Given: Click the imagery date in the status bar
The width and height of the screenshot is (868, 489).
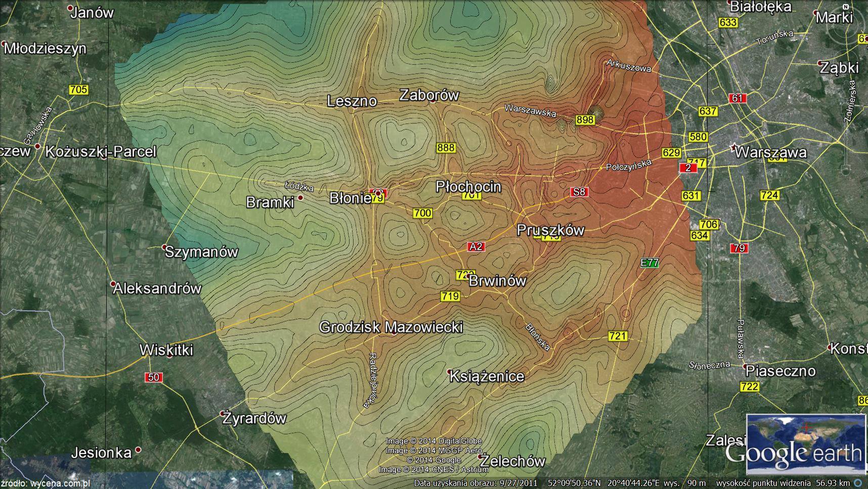Looking at the screenshot, I should tap(476, 483).
